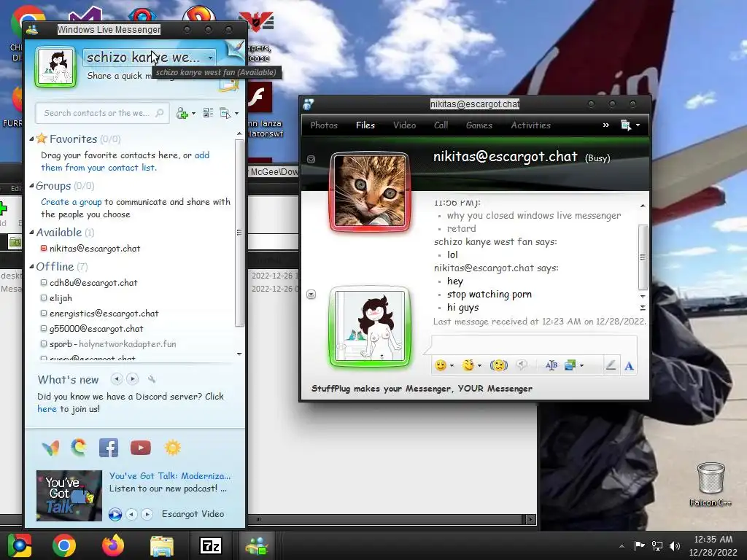Screen dimensions: 747x560
Task: Click own profile picture in Messenger
Action: coord(55,66)
